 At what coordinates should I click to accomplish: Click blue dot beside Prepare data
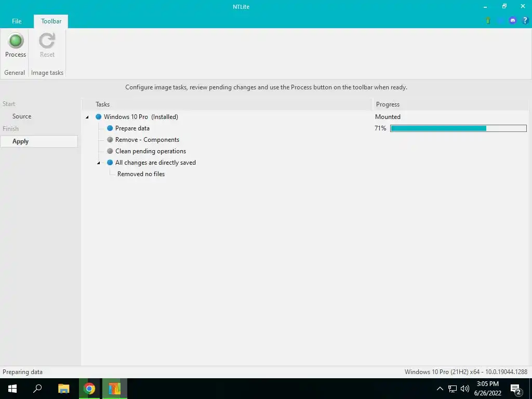pyautogui.click(x=110, y=128)
